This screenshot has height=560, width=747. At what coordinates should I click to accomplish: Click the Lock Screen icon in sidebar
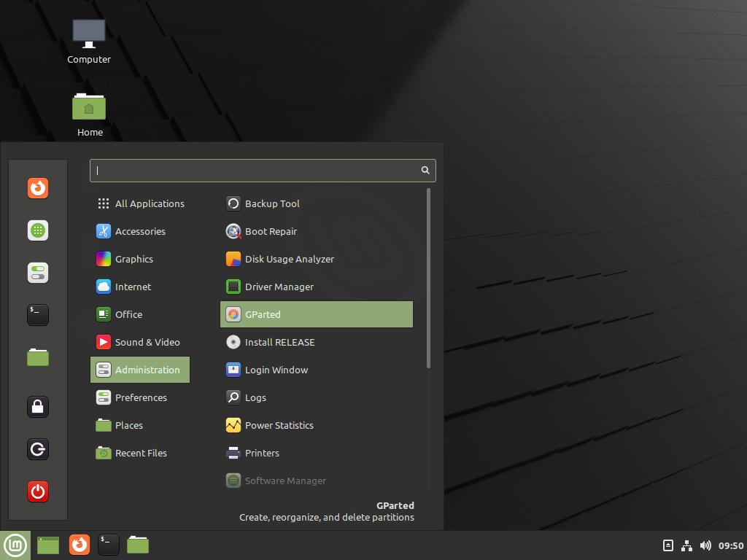38,406
